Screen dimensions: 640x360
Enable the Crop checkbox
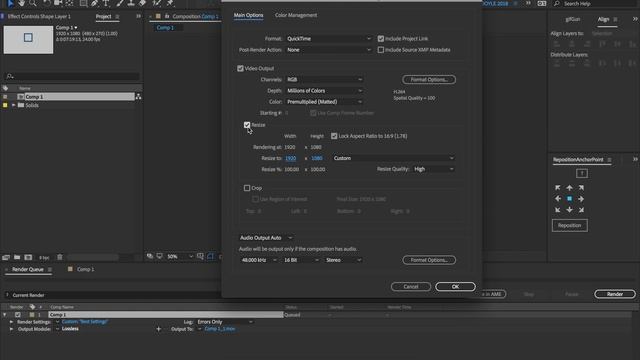pos(247,188)
